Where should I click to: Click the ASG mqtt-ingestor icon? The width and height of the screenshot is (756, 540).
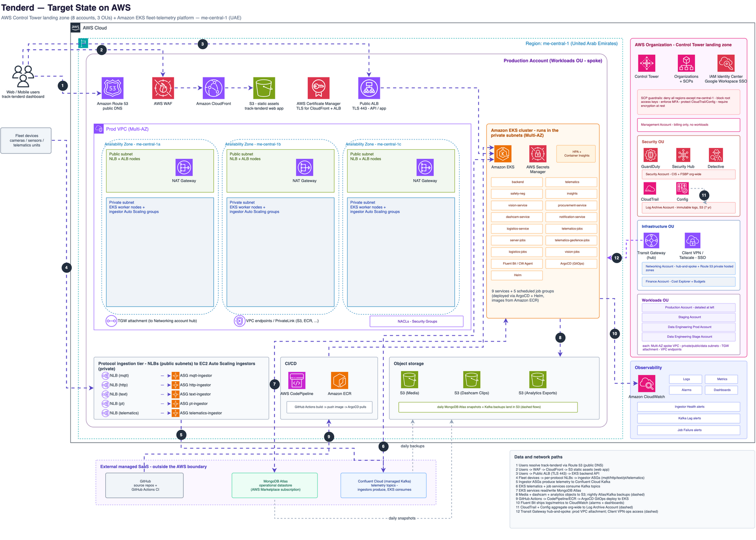tap(175, 376)
